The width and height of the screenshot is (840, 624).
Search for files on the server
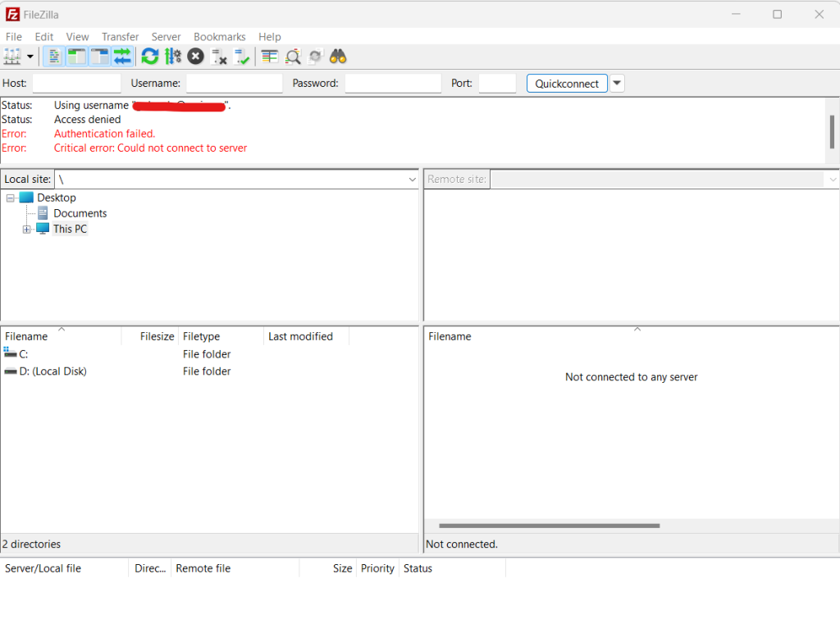(x=336, y=56)
